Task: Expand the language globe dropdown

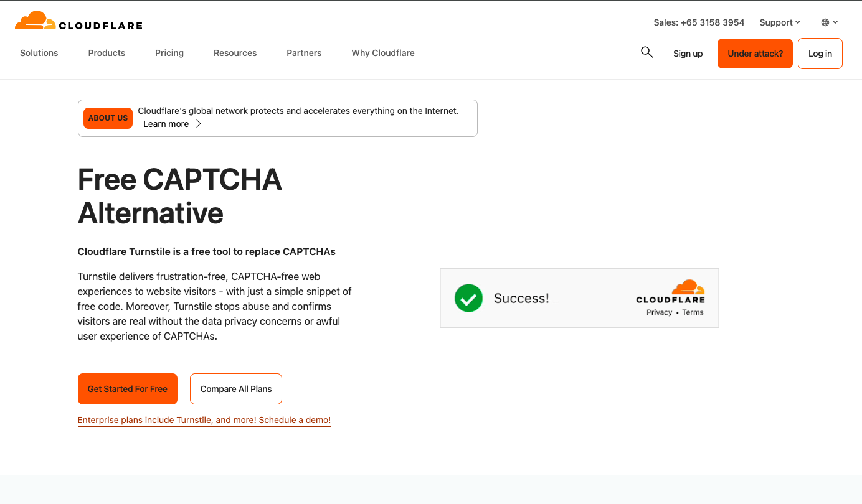Action: pos(828,22)
